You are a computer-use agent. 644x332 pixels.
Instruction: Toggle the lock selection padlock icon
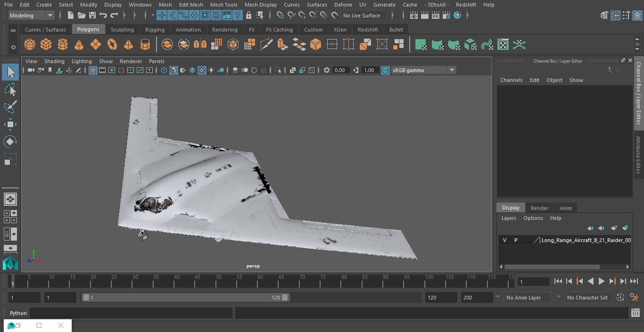point(248,16)
